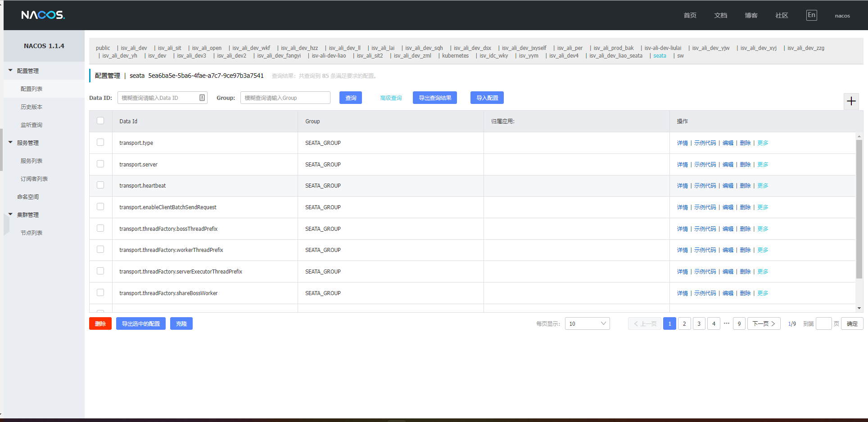Toggle the select-all header checkbox

[100, 121]
